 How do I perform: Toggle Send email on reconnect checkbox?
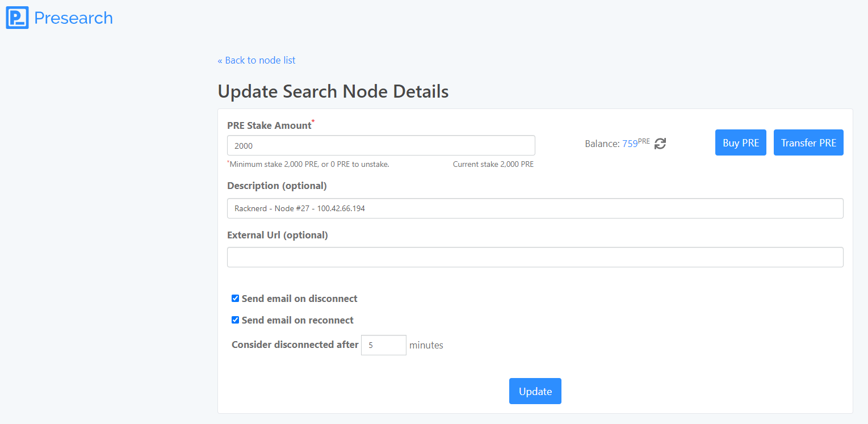235,320
